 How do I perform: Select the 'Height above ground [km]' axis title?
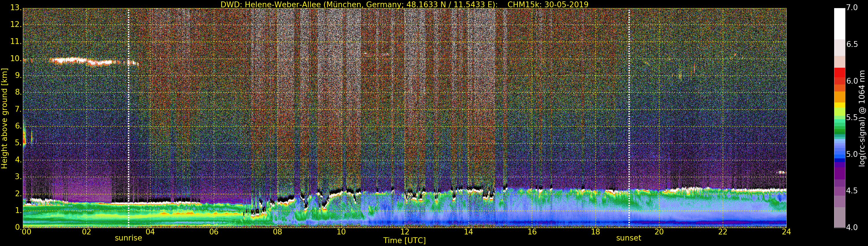(4, 118)
